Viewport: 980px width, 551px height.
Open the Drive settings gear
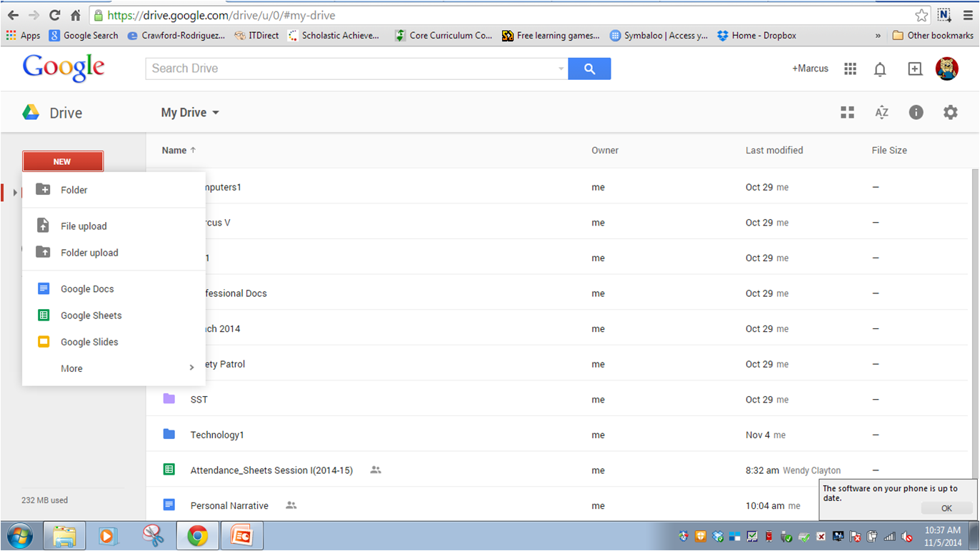950,113
